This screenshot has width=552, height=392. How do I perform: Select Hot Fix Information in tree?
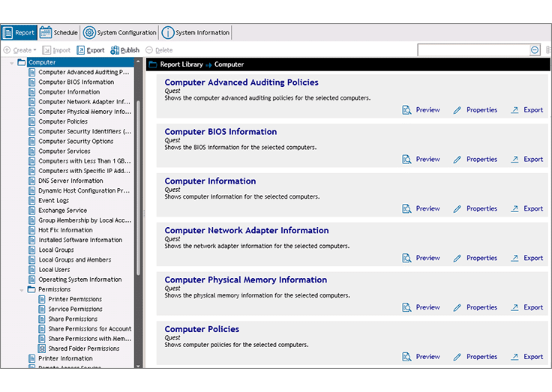[x=65, y=230]
